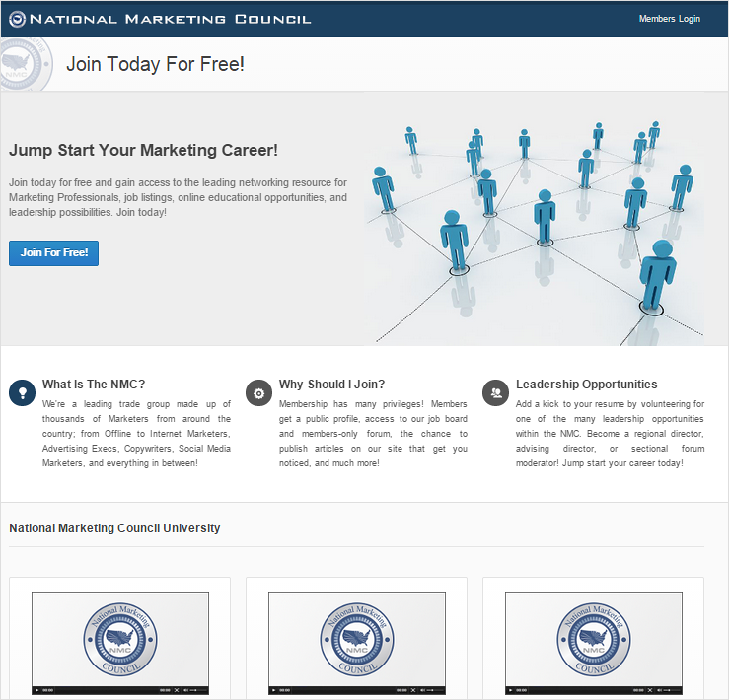Image resolution: width=729 pixels, height=700 pixels.
Task: Enter fullscreen on the third video player
Action: coord(649,690)
